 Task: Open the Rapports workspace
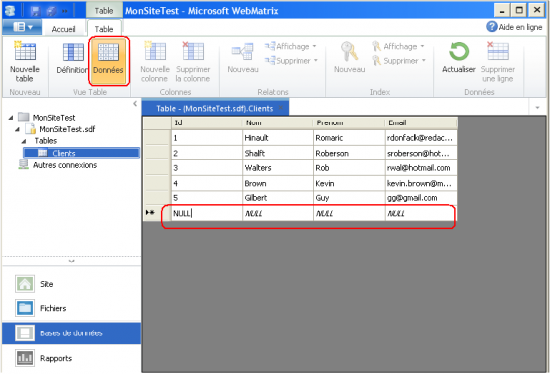click(43, 358)
